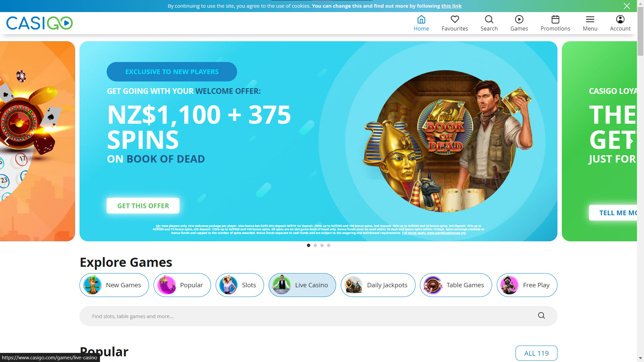
Task: Click the CasiGO logo
Action: click(40, 23)
